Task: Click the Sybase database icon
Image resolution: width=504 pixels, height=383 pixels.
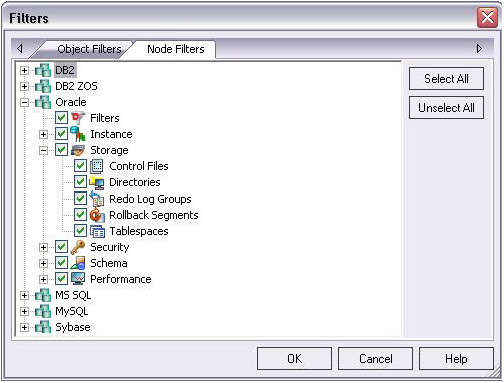Action: 43,327
